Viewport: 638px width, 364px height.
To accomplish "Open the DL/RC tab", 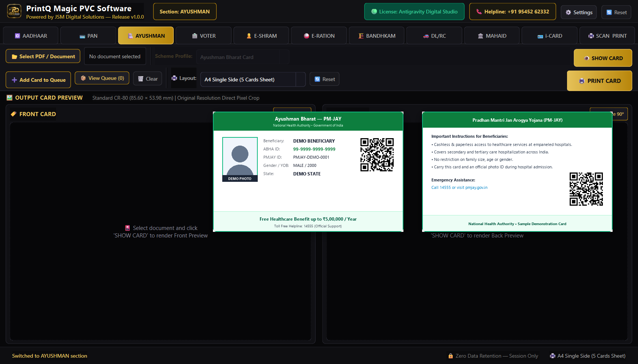I will click(434, 36).
